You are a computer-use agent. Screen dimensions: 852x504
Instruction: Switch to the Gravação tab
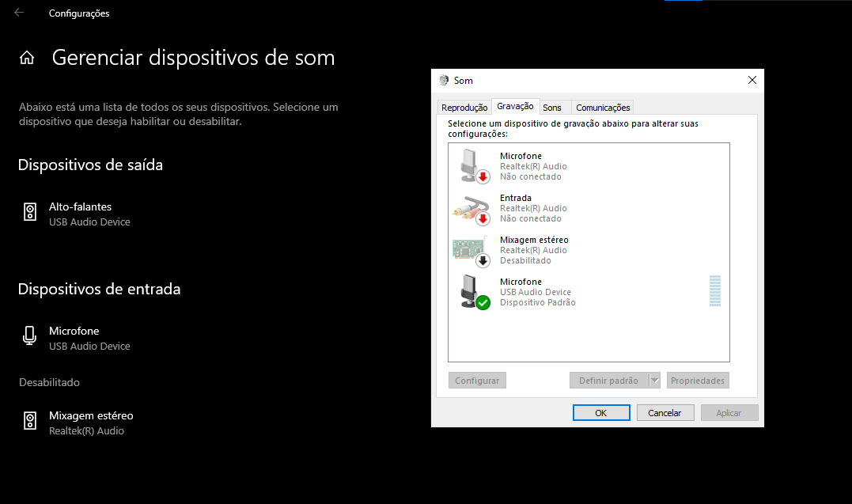click(515, 106)
